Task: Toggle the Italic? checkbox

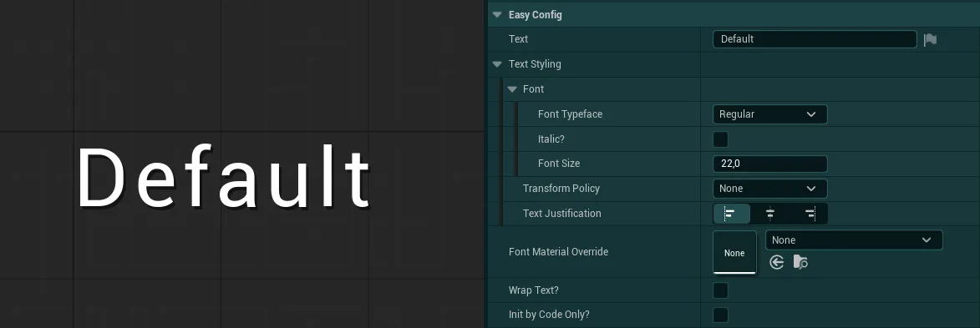Action: (x=721, y=139)
